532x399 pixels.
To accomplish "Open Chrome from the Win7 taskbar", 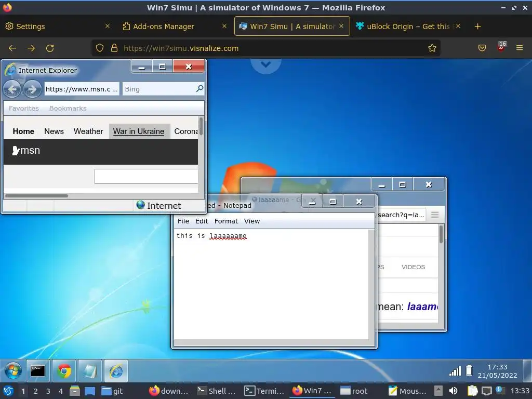I will 64,371.
